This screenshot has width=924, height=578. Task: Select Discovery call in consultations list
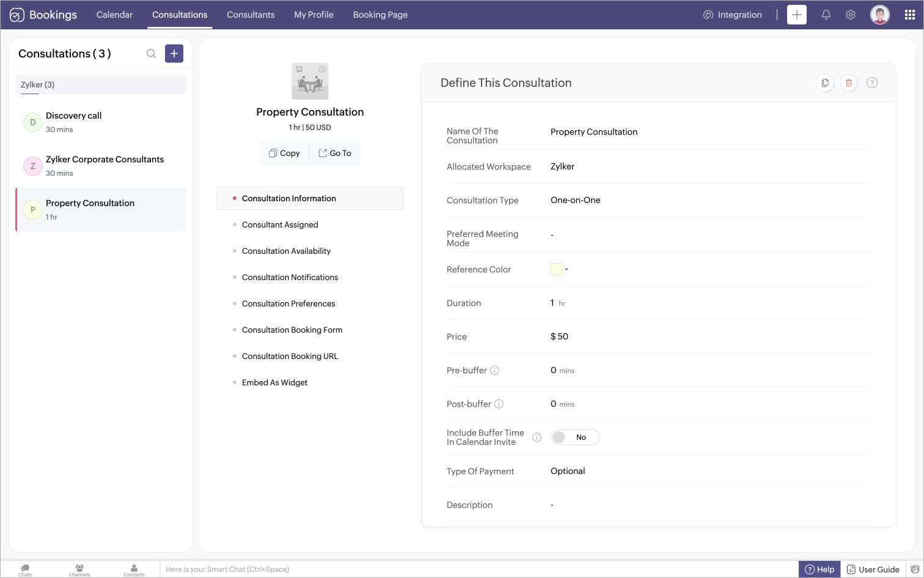(101, 122)
